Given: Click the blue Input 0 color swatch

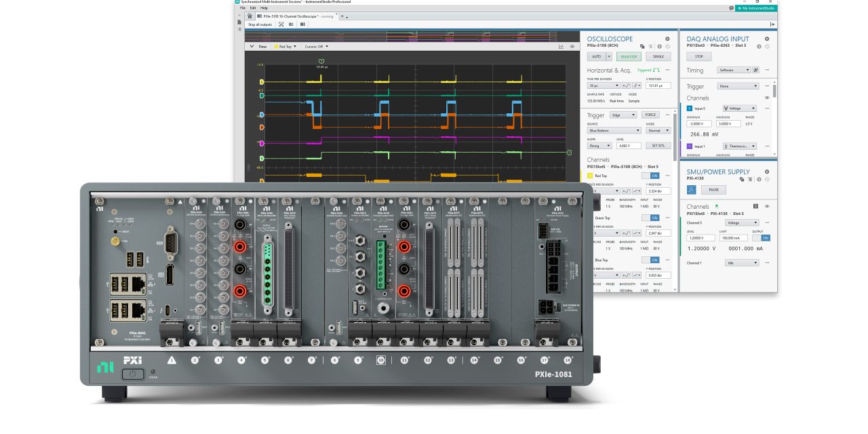Looking at the screenshot, I should (690, 108).
